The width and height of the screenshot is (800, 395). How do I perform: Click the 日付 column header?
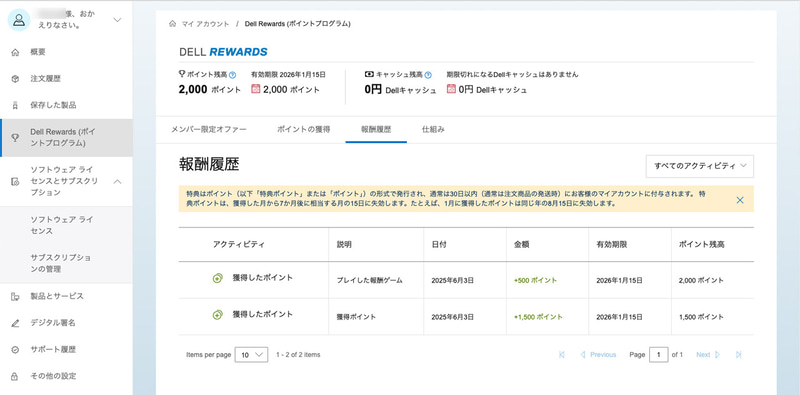click(x=439, y=244)
